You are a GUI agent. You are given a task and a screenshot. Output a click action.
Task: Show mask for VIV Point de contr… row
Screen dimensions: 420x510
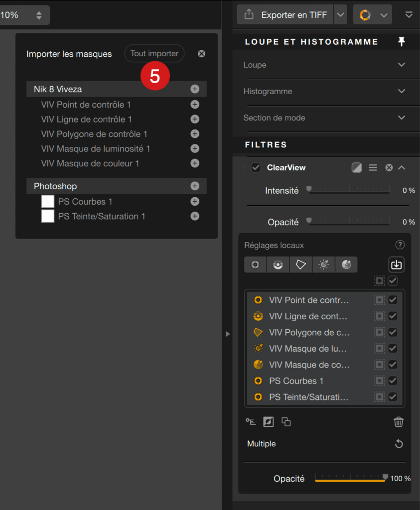click(x=379, y=300)
